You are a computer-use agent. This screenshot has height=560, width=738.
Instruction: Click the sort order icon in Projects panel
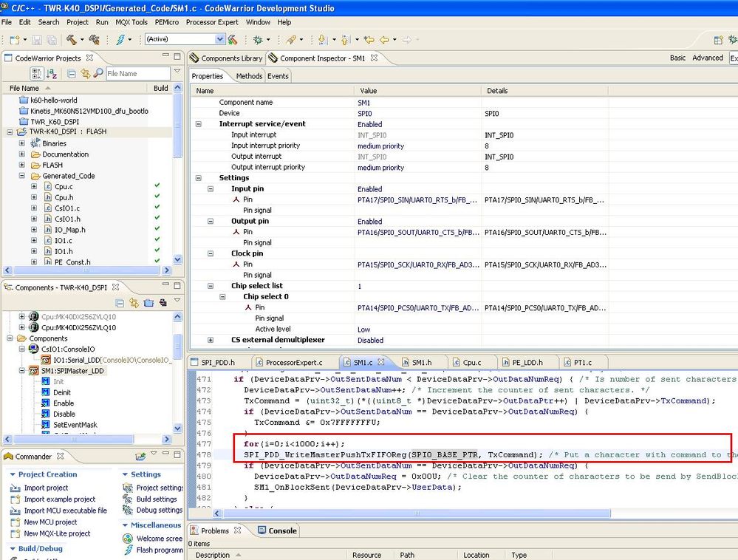pyautogui.click(x=52, y=74)
